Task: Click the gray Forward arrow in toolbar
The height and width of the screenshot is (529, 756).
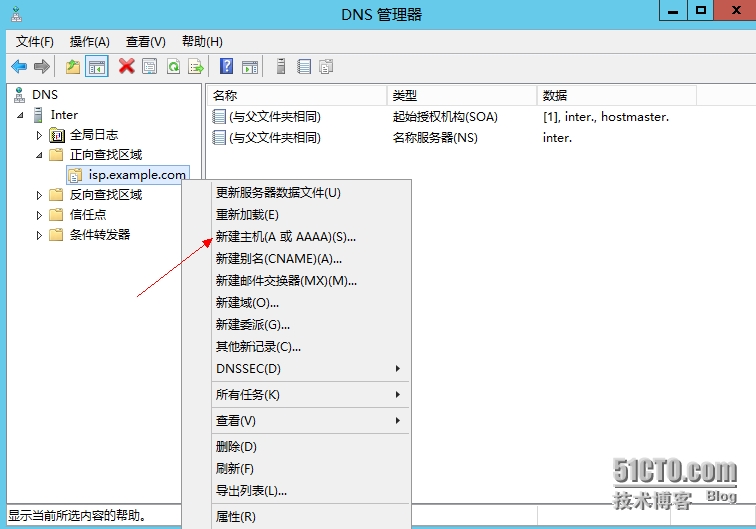Action: click(x=42, y=67)
